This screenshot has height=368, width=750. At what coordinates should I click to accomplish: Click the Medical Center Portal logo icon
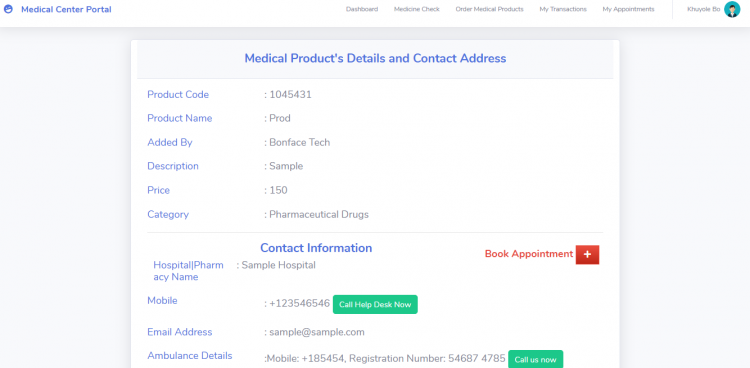[x=8, y=9]
